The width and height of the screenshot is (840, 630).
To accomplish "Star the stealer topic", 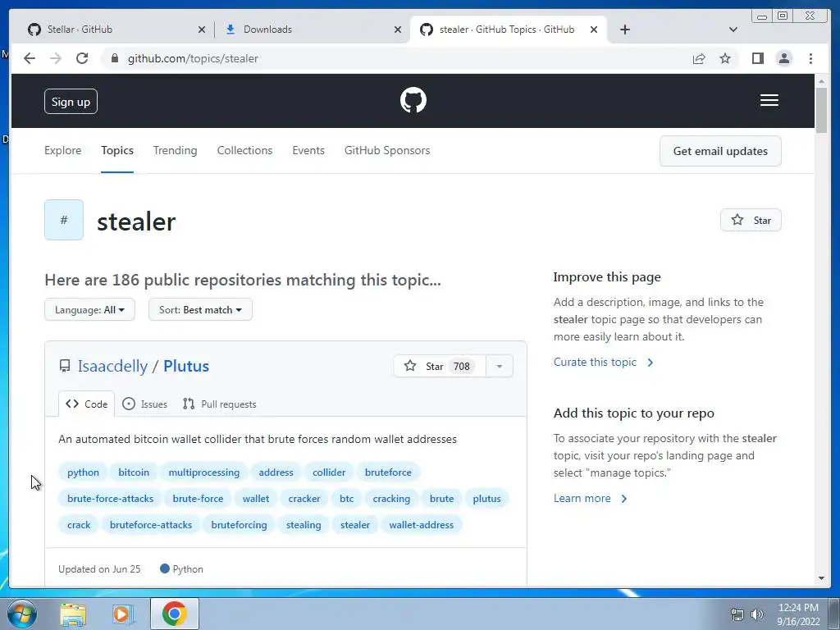I will coord(751,220).
